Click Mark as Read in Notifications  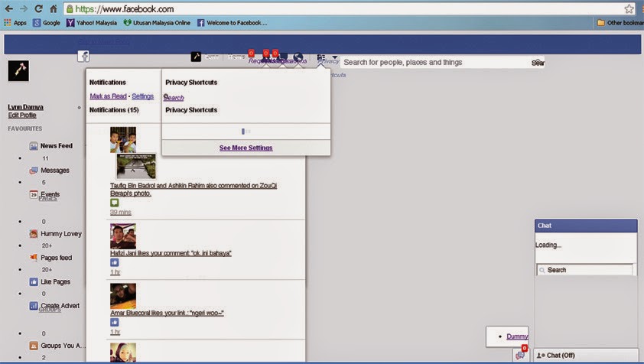[x=108, y=96]
